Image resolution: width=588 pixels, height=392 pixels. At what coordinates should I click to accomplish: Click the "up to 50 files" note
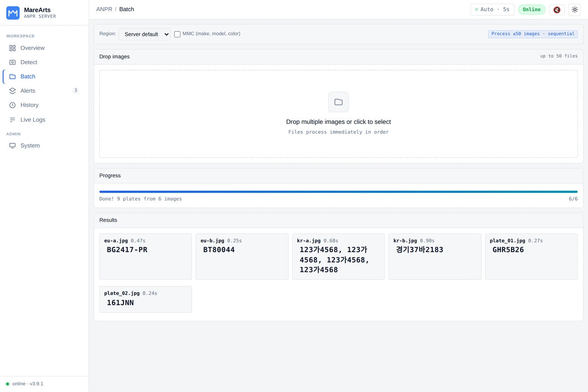click(559, 56)
